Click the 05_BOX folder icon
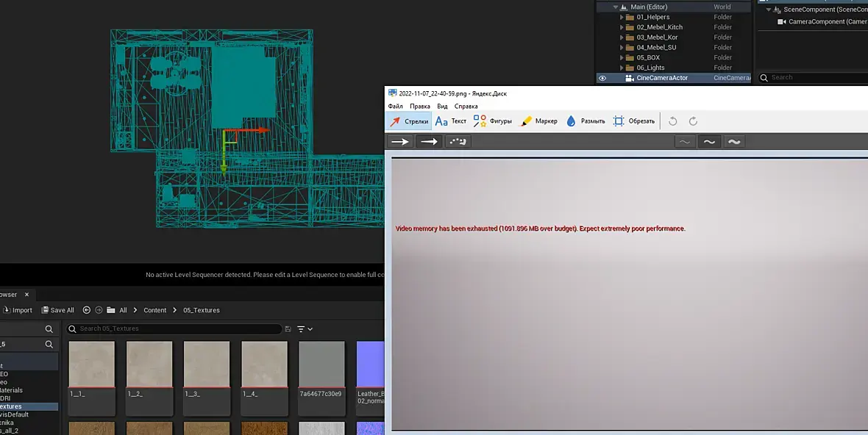This screenshot has width=868, height=435. (630, 57)
